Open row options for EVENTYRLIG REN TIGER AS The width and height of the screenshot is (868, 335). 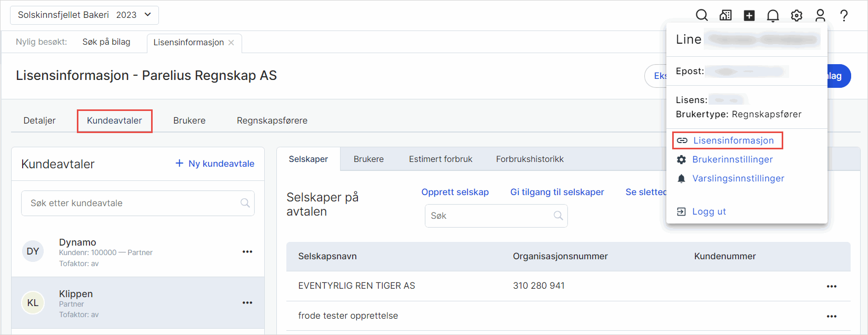pos(832,287)
